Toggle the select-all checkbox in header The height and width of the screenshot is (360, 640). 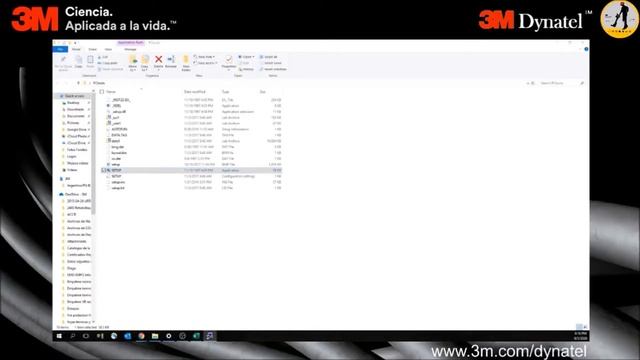pos(102,92)
